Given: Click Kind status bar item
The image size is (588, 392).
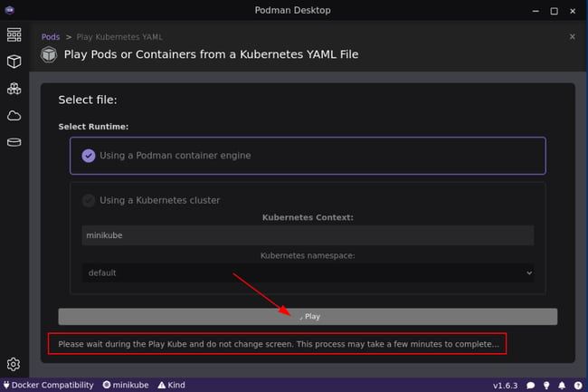Looking at the screenshot, I should (x=172, y=385).
